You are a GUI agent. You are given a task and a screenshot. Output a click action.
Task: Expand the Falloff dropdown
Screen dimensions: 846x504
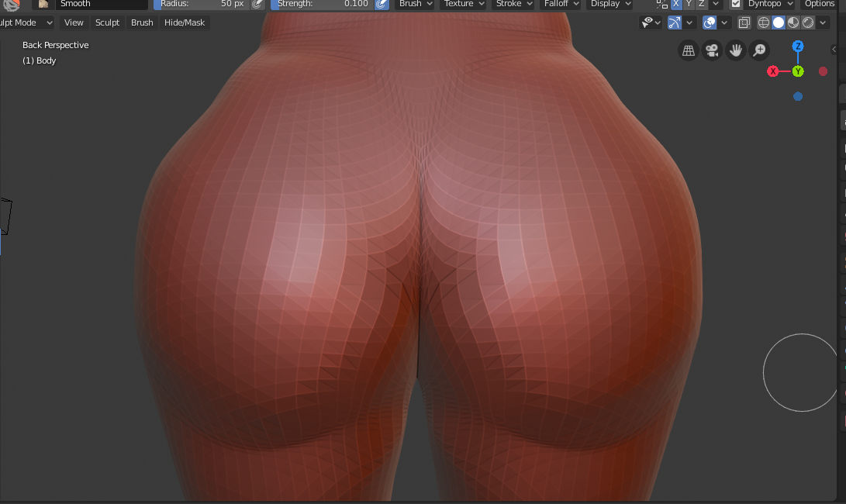560,4
